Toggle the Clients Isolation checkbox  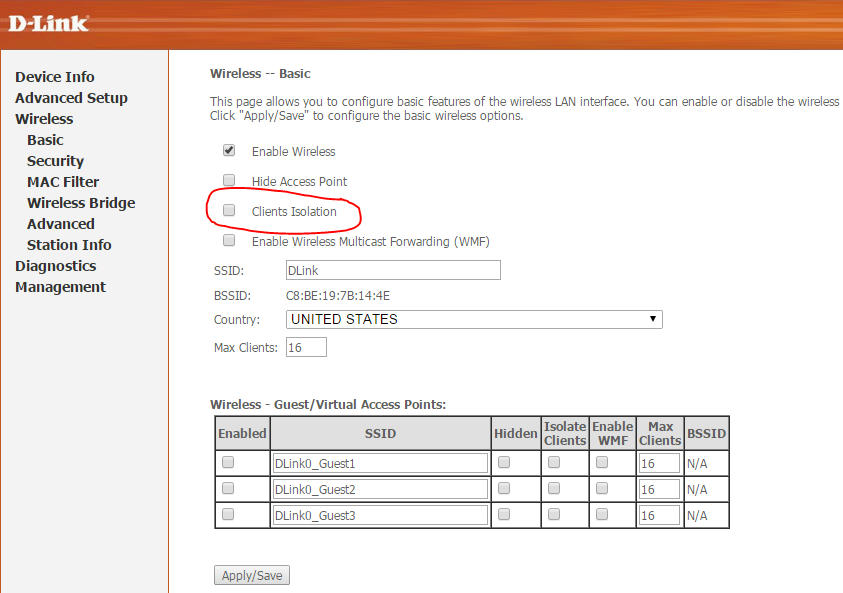tap(229, 211)
